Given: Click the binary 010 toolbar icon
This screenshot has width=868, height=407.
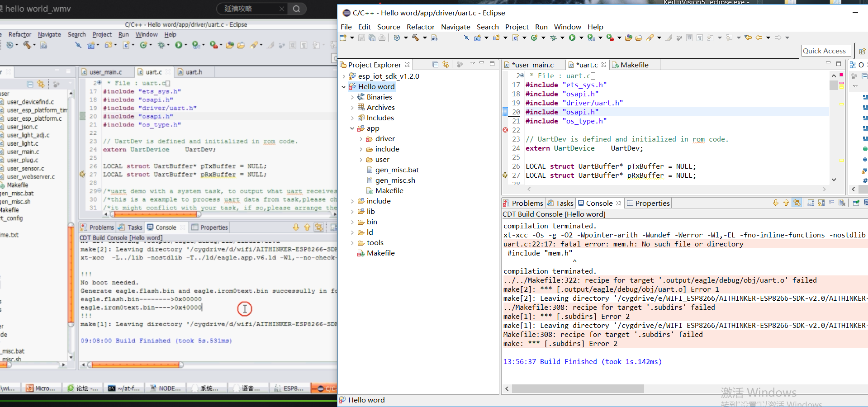Looking at the screenshot, I should tap(435, 38).
